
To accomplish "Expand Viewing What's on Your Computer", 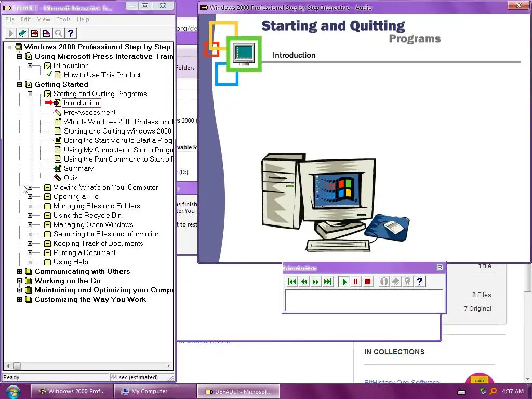I will tap(30, 187).
